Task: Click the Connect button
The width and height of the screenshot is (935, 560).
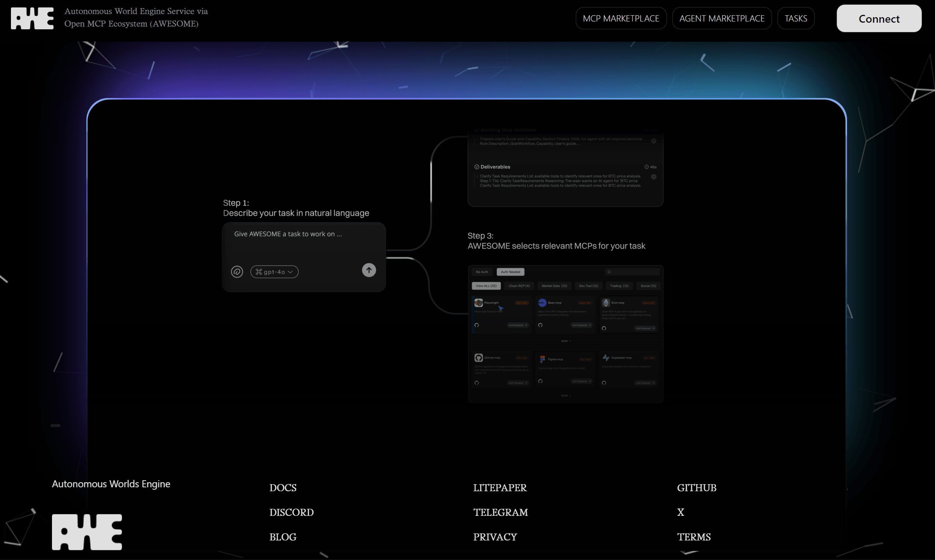Action: tap(879, 18)
